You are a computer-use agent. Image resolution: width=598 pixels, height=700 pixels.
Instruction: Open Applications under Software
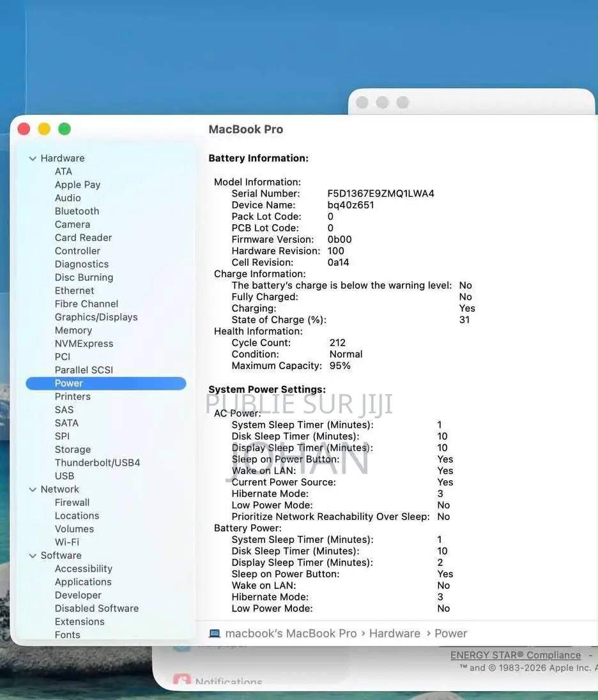(83, 582)
